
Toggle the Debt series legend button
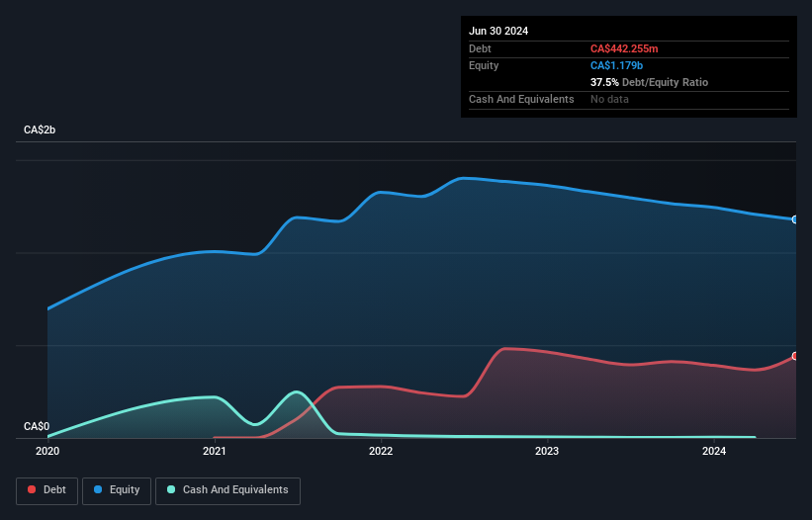click(46, 490)
